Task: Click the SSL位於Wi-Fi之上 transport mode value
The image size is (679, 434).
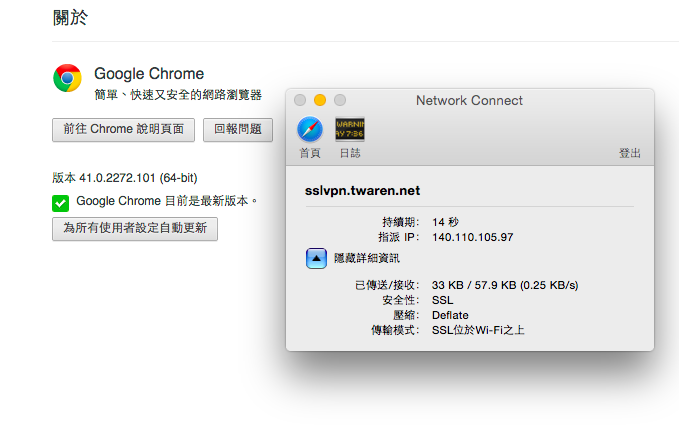Action: tap(478, 329)
